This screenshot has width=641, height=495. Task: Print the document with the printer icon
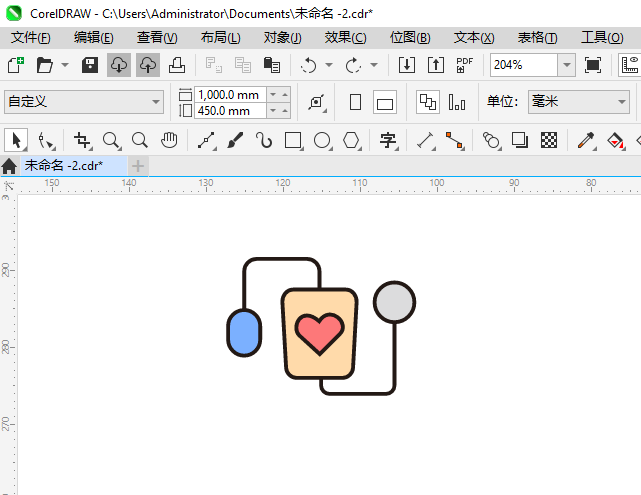click(x=177, y=65)
